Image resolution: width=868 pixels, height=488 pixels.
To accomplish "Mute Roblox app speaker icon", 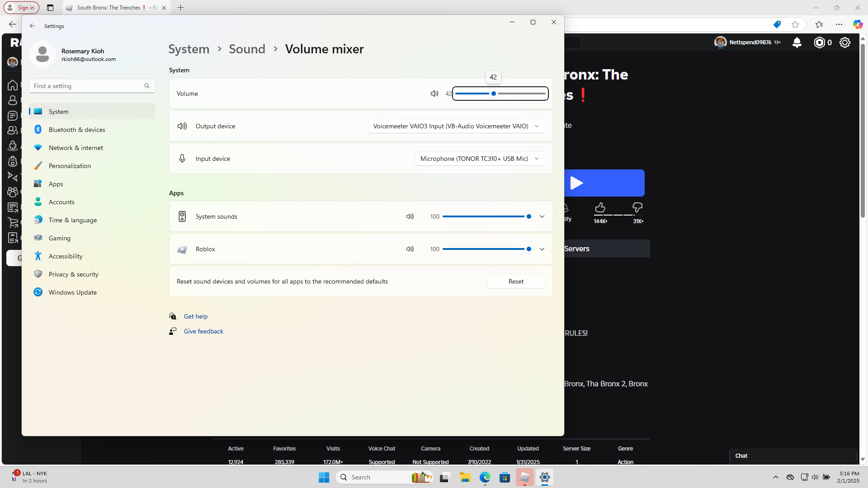I will [410, 249].
